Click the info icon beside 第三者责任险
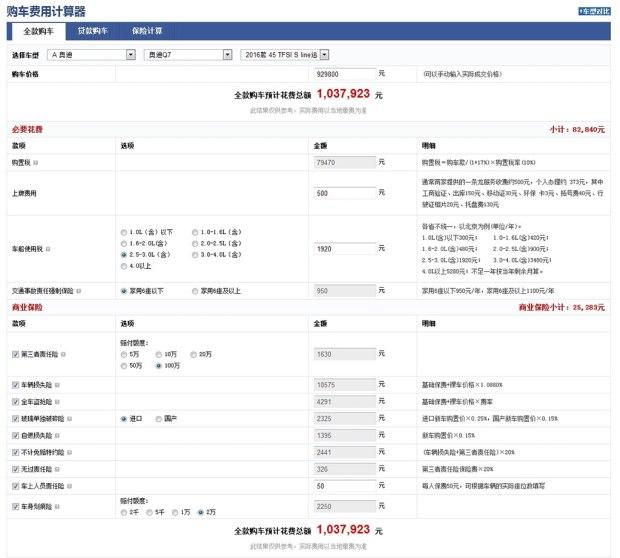Viewport: 620px width, 558px height. tap(61, 355)
